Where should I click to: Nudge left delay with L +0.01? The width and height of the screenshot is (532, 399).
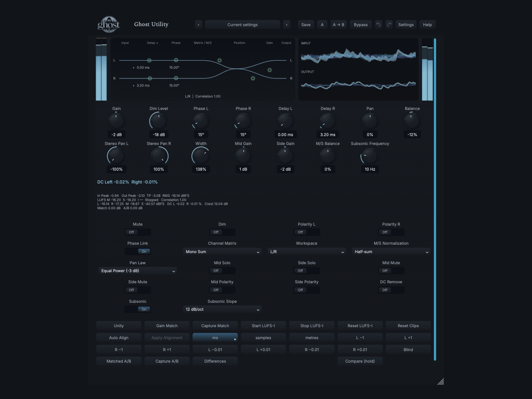tap(263, 349)
